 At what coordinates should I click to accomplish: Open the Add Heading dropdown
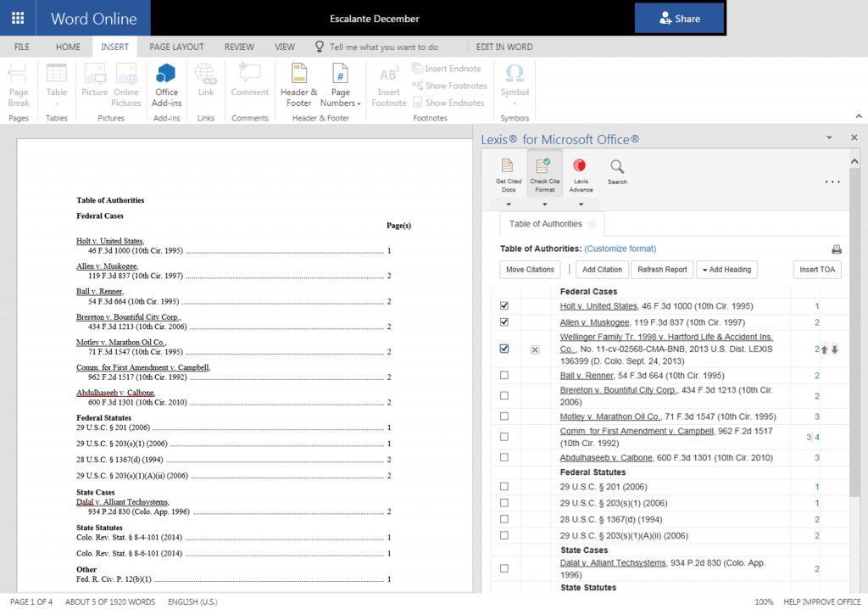click(726, 270)
